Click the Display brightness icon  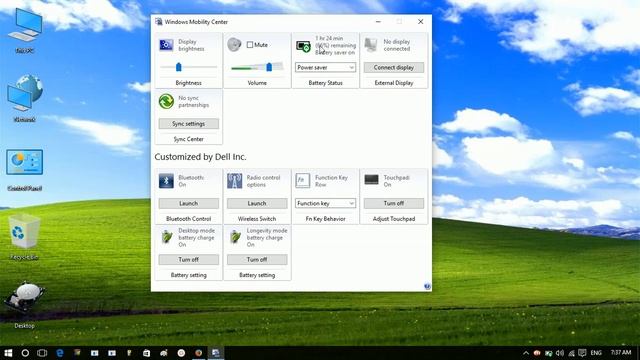pos(166,45)
